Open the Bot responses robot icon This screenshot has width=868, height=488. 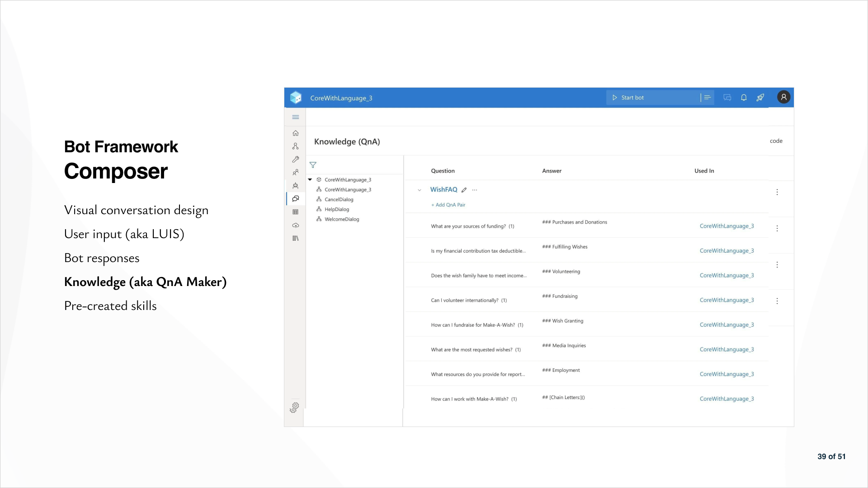[x=296, y=186]
